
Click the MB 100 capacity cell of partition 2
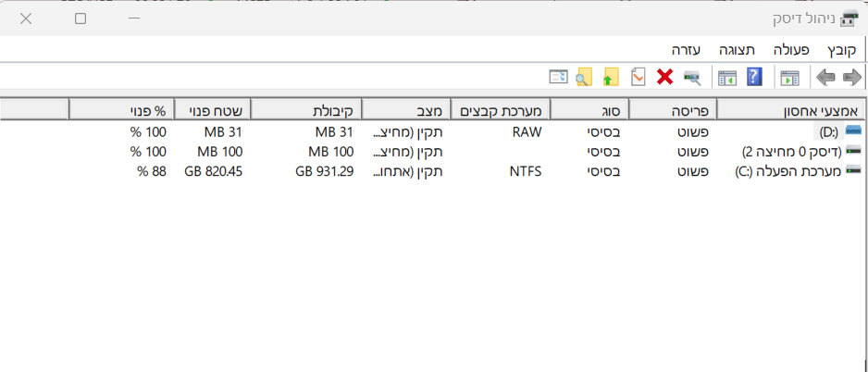pyautogui.click(x=330, y=152)
